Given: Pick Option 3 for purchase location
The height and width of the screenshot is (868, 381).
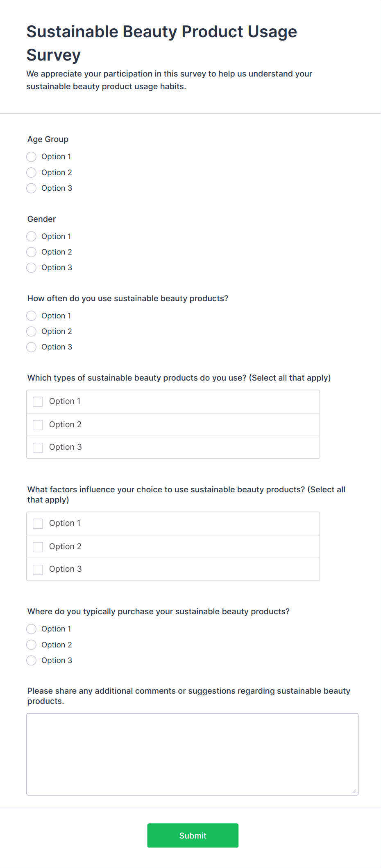Looking at the screenshot, I should tap(32, 661).
